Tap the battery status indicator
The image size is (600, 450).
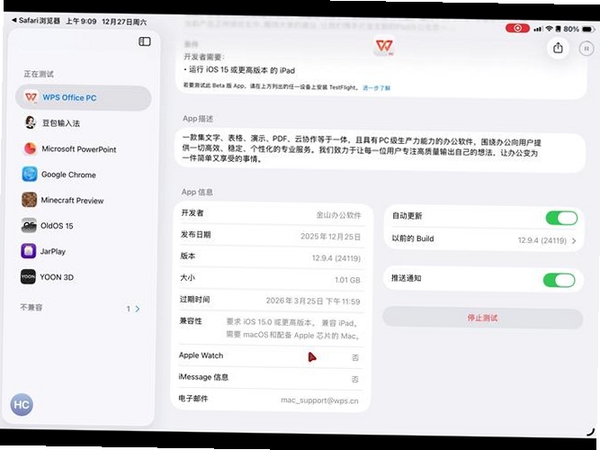587,29
